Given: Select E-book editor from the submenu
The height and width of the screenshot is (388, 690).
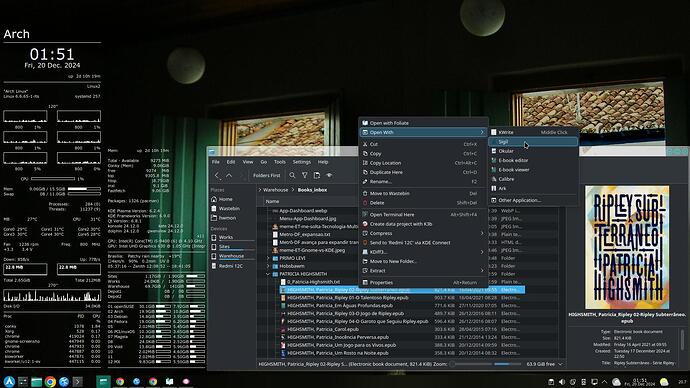Looking at the screenshot, I should click(533, 160).
